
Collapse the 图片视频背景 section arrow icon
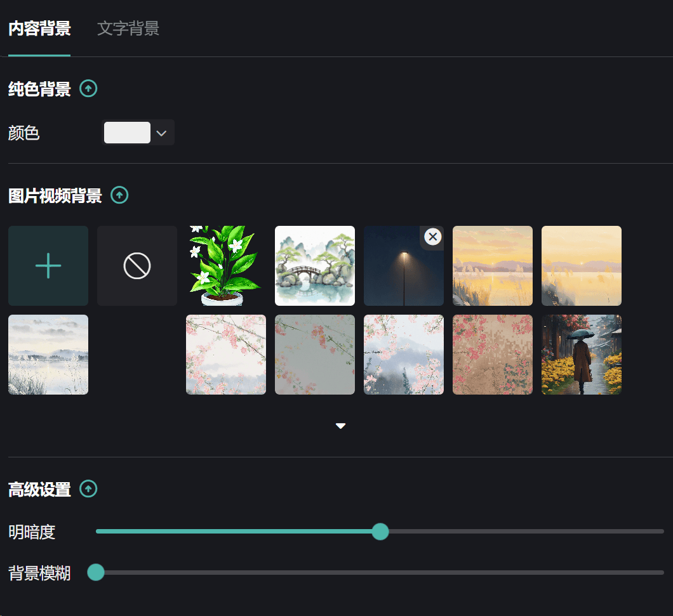click(119, 195)
